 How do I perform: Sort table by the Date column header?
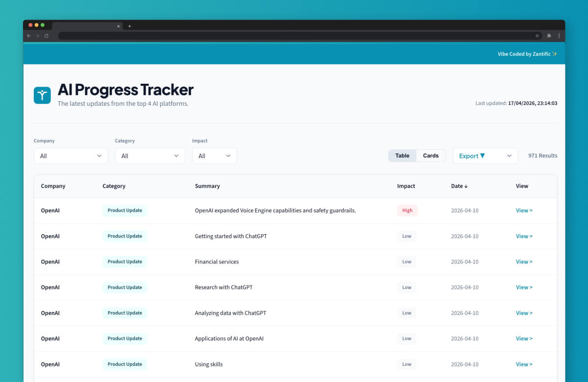pyautogui.click(x=459, y=186)
